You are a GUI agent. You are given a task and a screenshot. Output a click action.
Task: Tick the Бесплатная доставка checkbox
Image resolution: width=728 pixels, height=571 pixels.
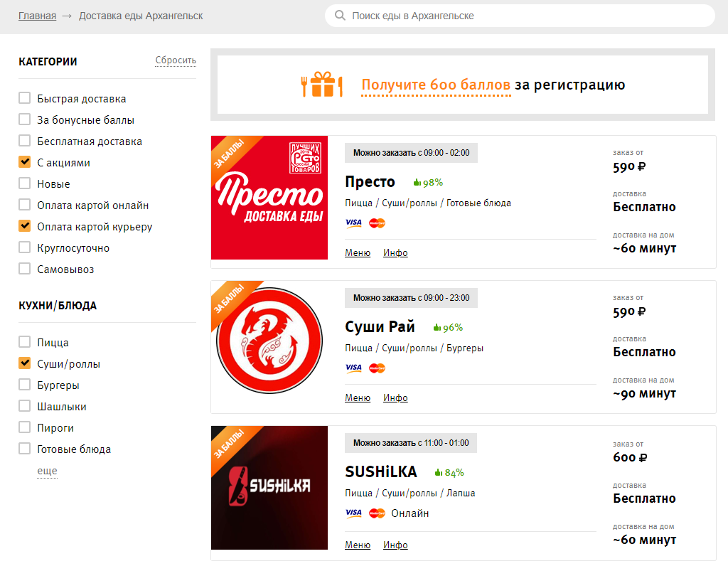pos(25,141)
